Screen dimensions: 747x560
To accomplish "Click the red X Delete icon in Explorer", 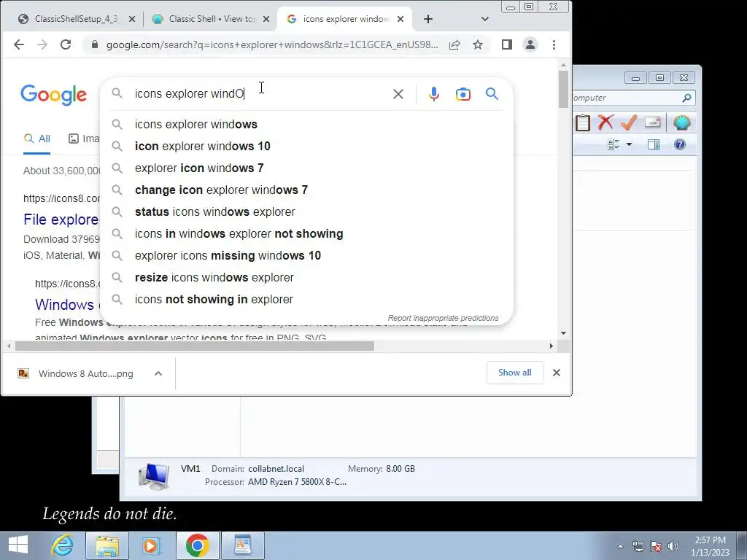I will 605,122.
